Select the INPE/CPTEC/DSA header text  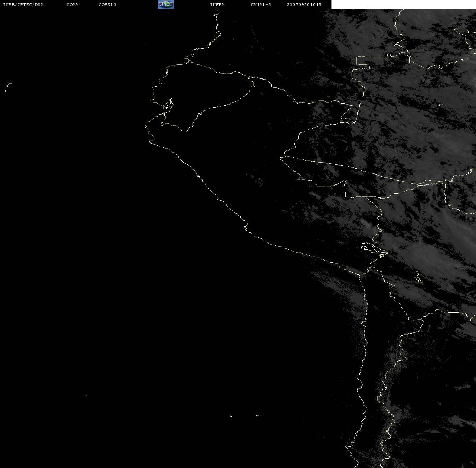[23, 4]
